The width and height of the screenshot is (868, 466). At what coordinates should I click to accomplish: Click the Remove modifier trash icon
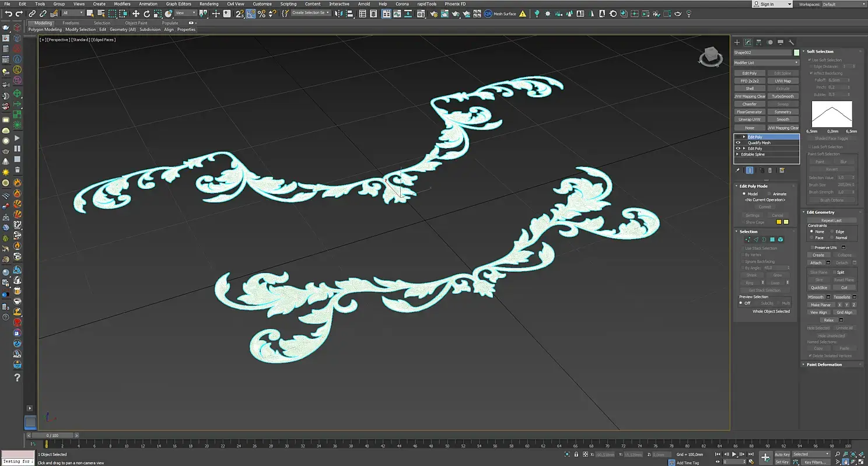tap(770, 170)
